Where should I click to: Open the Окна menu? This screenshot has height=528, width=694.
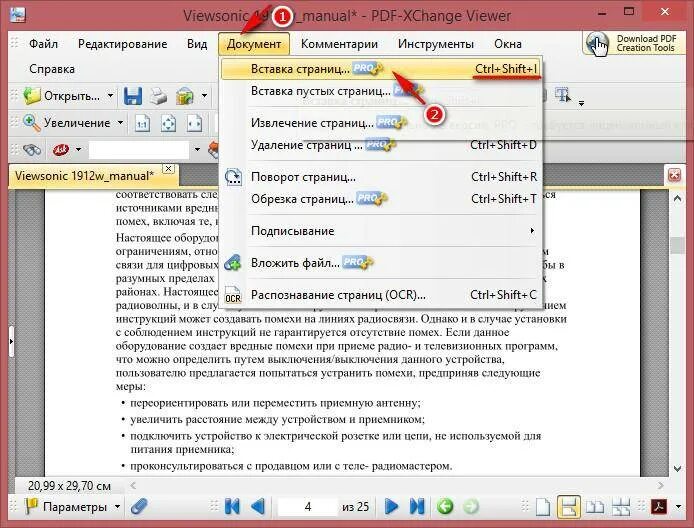pyautogui.click(x=508, y=44)
